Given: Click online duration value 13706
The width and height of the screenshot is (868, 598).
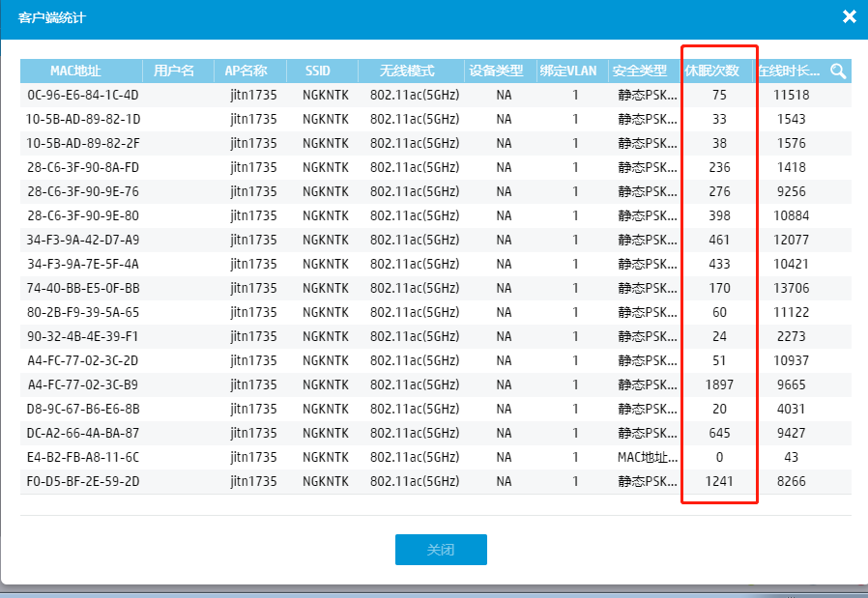Looking at the screenshot, I should (791, 288).
